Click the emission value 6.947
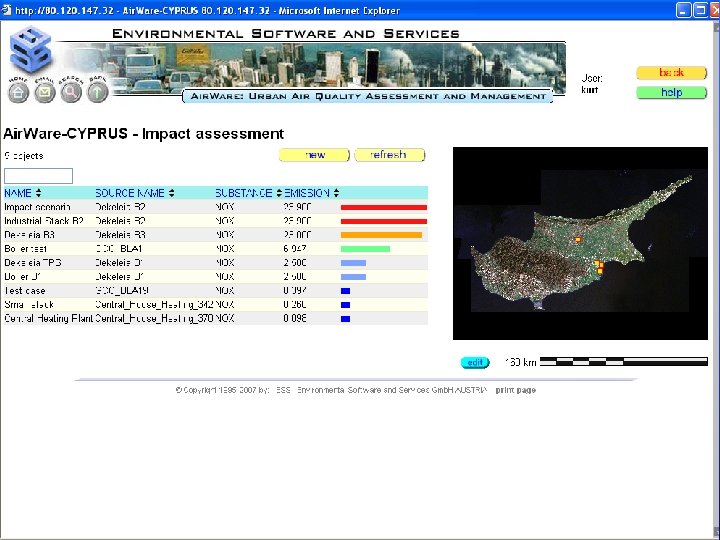The width and height of the screenshot is (720, 540). pos(295,249)
